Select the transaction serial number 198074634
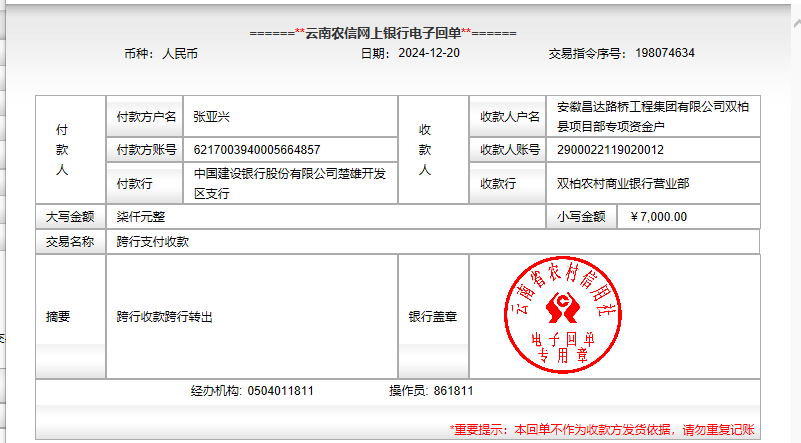The image size is (801, 443). 664,53
